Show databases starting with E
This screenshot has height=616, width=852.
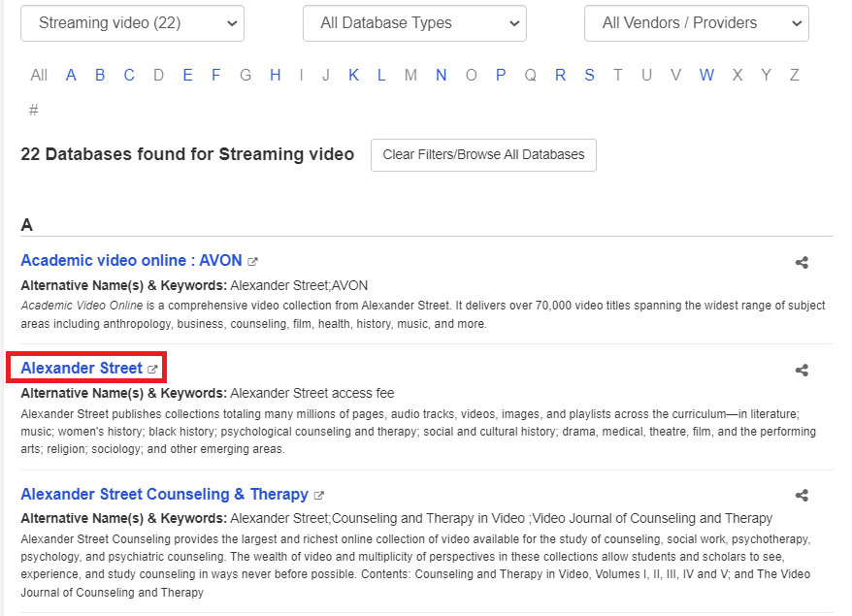187,75
